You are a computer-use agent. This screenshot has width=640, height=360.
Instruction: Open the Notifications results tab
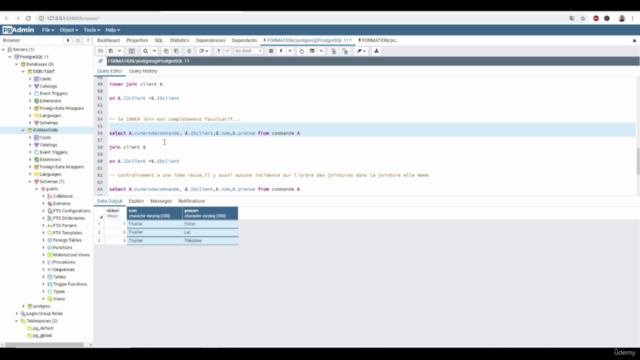191,201
